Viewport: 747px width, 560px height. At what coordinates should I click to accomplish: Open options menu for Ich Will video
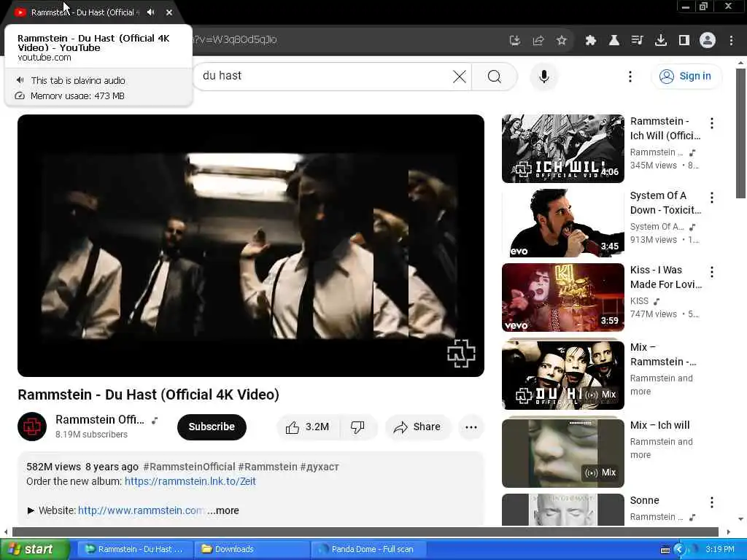click(712, 123)
